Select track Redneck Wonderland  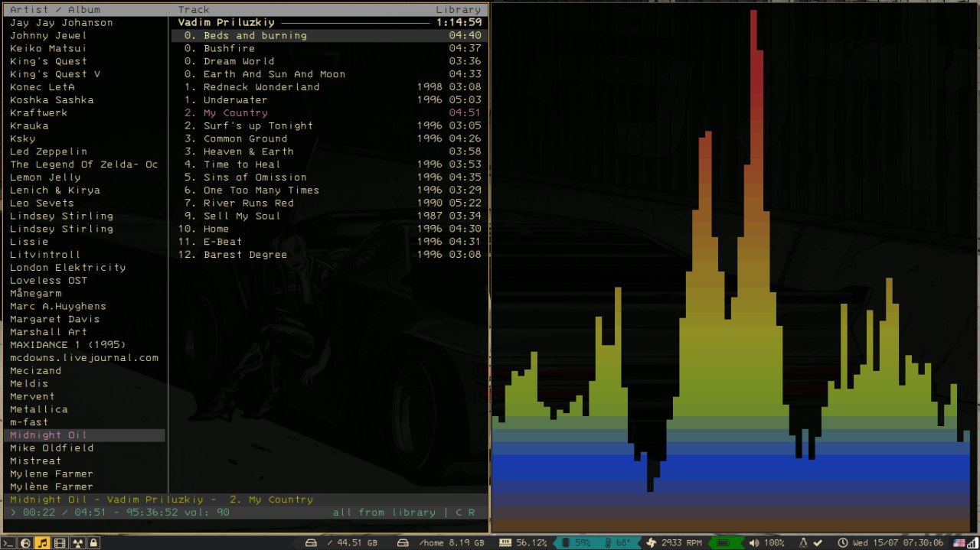coord(329,87)
